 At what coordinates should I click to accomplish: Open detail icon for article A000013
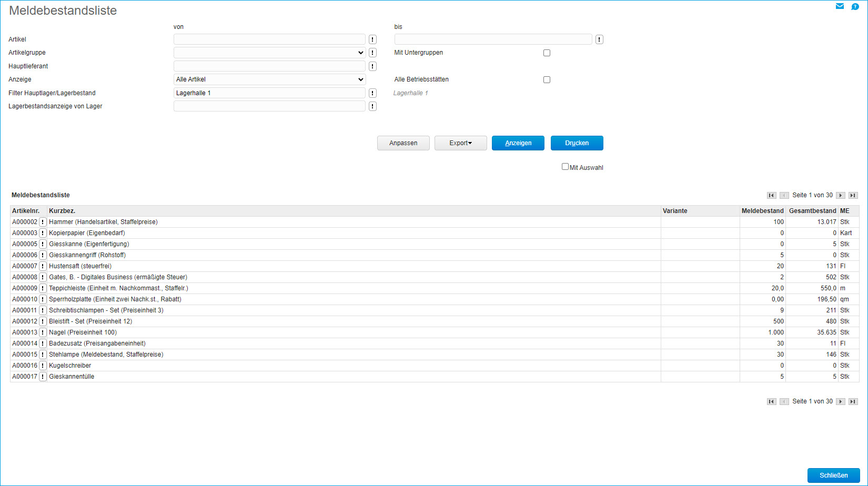click(43, 332)
